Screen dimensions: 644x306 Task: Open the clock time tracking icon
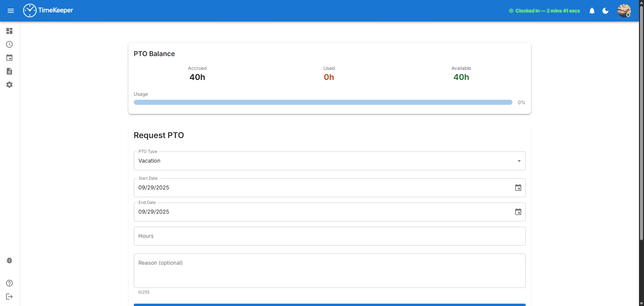(x=9, y=44)
